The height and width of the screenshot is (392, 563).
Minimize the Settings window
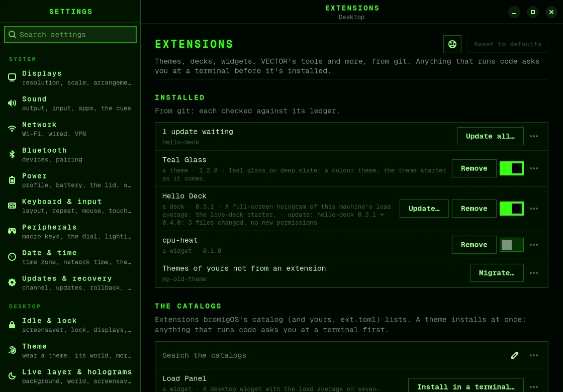[514, 12]
